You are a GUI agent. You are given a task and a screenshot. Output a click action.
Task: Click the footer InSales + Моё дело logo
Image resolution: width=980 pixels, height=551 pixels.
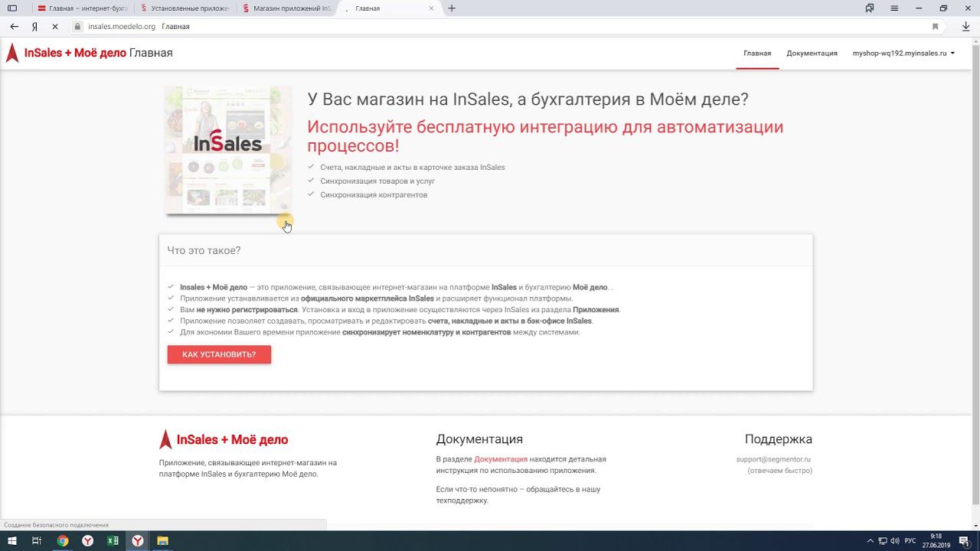pos(224,439)
